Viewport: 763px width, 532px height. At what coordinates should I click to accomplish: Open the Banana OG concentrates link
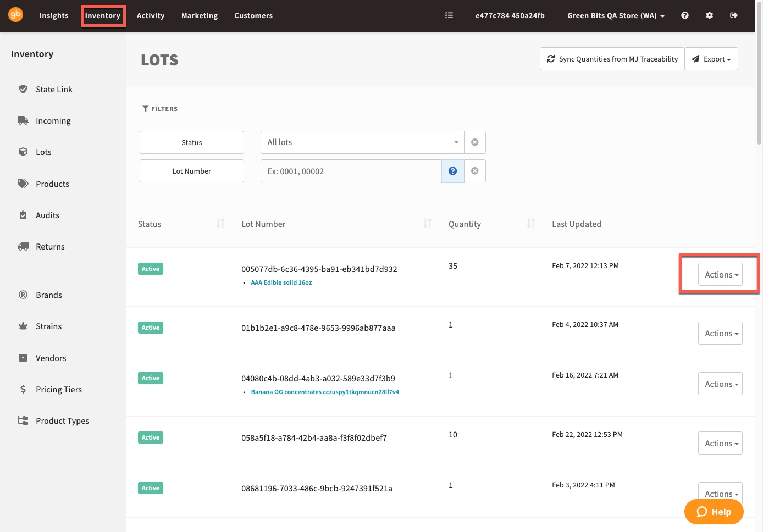pyautogui.click(x=325, y=392)
